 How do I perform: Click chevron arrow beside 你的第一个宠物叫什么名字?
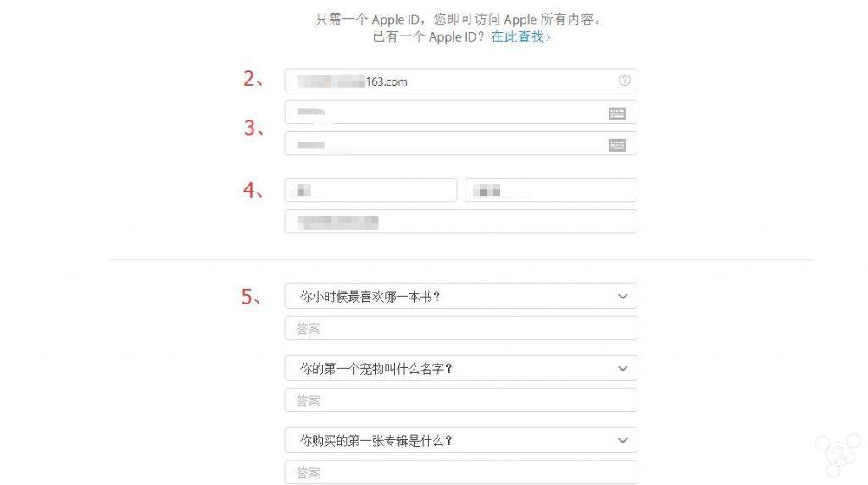pyautogui.click(x=623, y=369)
